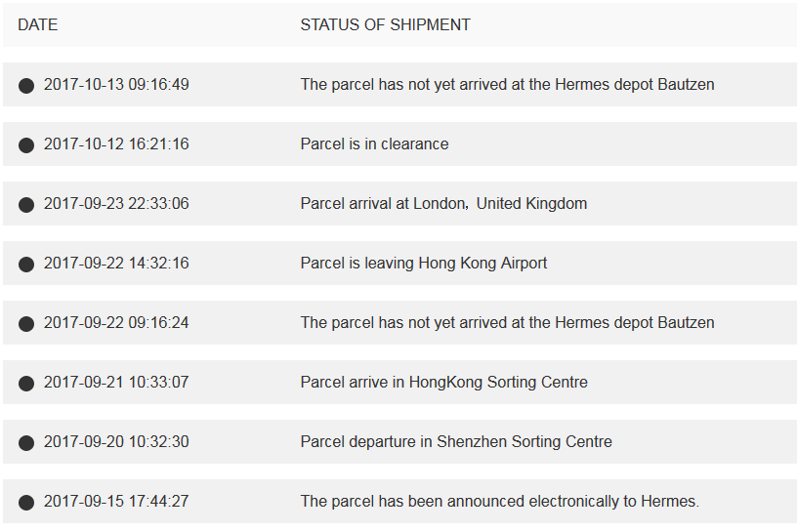Select 'Parcel arrive in HongKong Sorting Centre' row
This screenshot has height=532, width=797.
[x=400, y=382]
